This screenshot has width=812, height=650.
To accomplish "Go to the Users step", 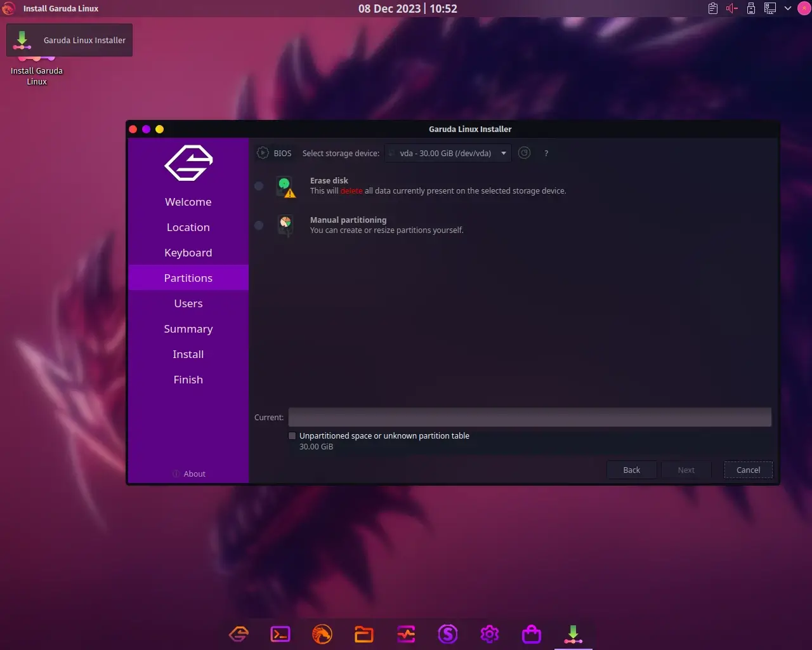I will pos(188,303).
